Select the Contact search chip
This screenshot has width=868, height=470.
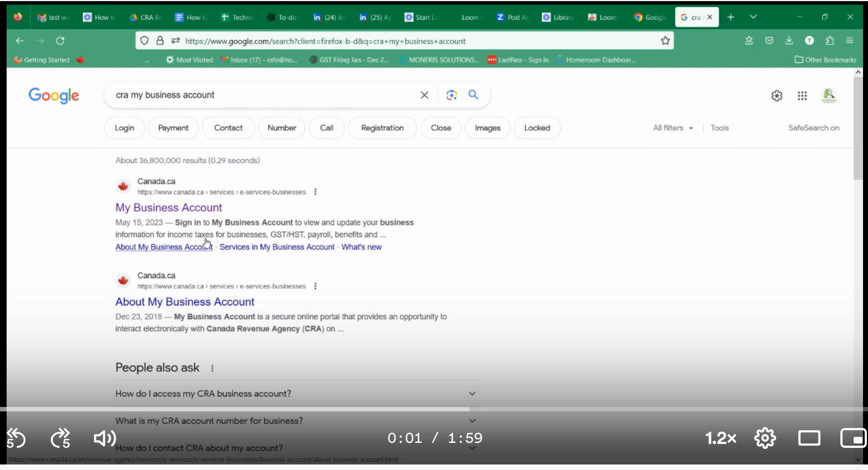(x=228, y=128)
